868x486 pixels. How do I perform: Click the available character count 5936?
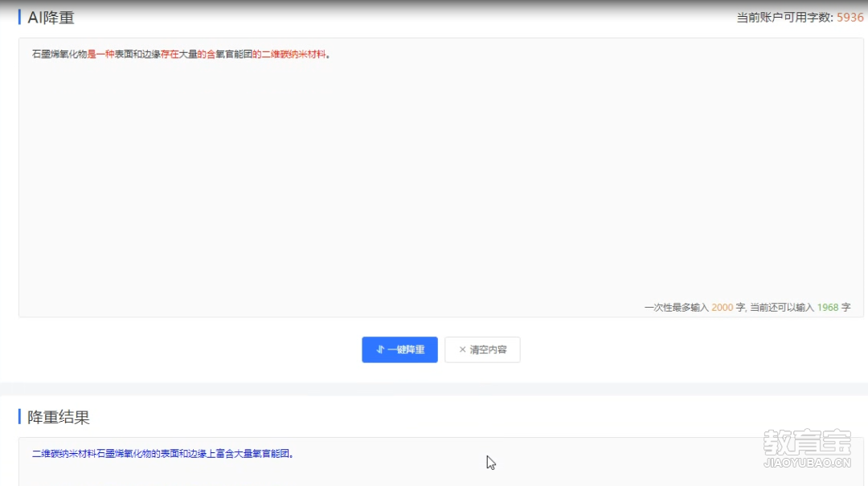point(850,18)
